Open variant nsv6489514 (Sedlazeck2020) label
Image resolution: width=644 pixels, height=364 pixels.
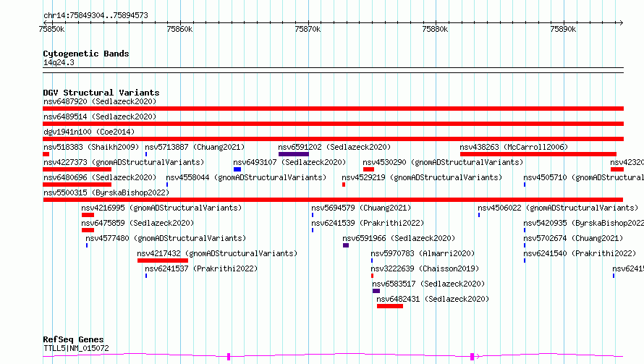pos(100,117)
